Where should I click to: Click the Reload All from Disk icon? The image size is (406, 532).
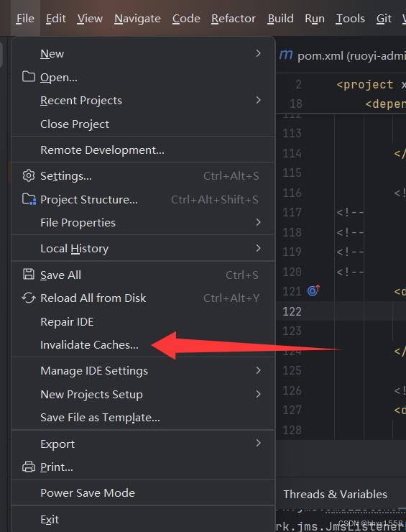pos(29,298)
